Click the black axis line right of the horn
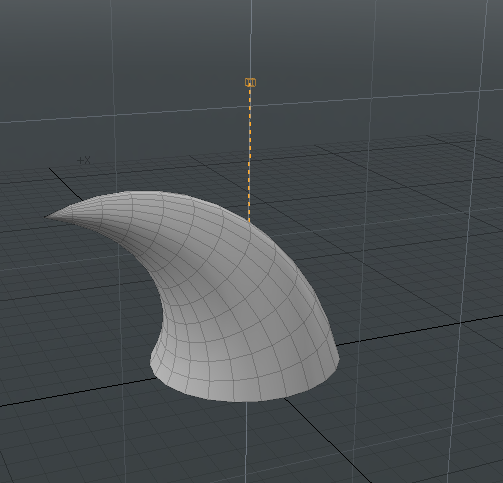Image resolution: width=503 pixels, height=483 pixels. (420, 329)
